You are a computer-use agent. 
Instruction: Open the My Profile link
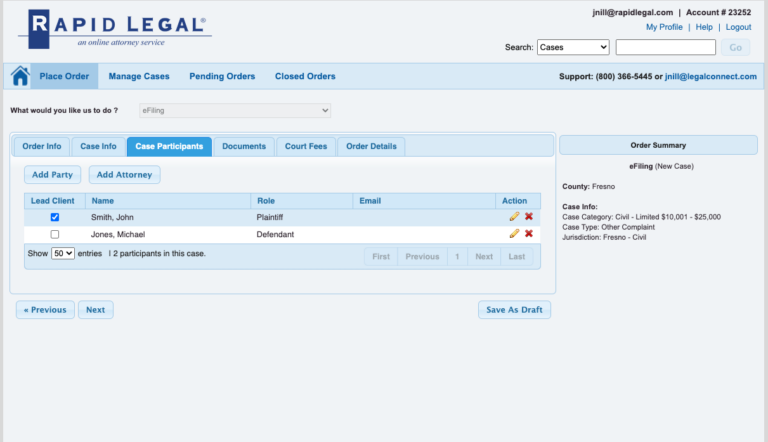664,27
